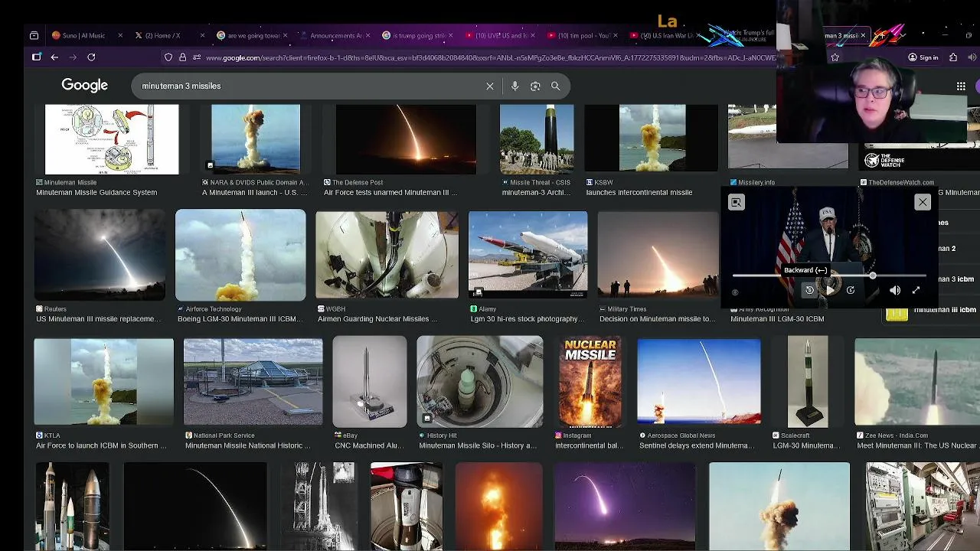Close the Suno AI Music tab

click(x=121, y=35)
